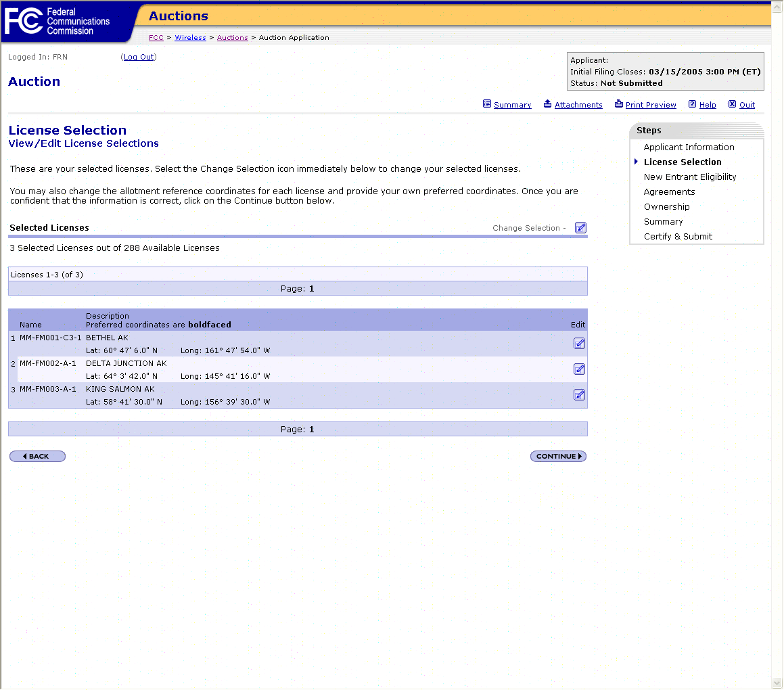Click the Log Out link
The width and height of the screenshot is (784, 690).
click(139, 57)
